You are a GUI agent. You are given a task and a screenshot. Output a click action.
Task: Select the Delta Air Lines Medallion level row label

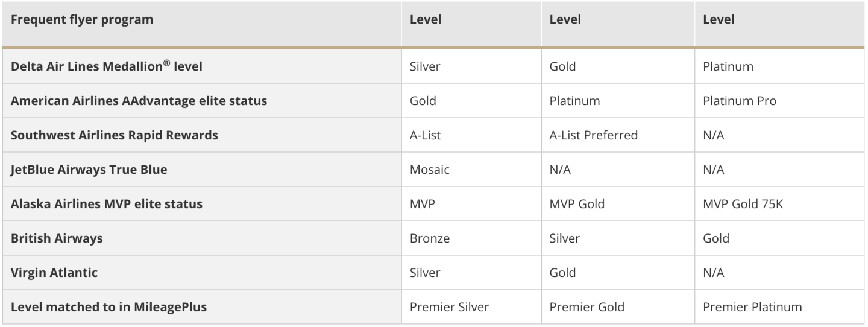tap(107, 66)
